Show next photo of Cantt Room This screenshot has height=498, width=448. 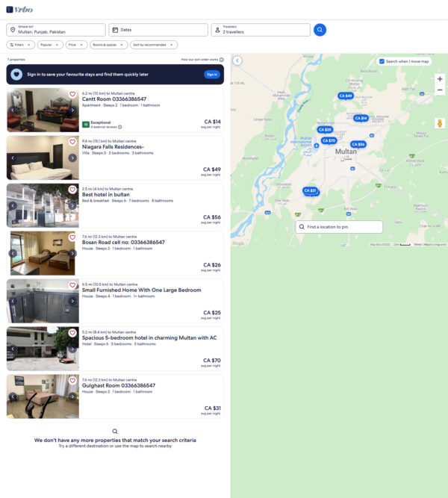pyautogui.click(x=72, y=111)
